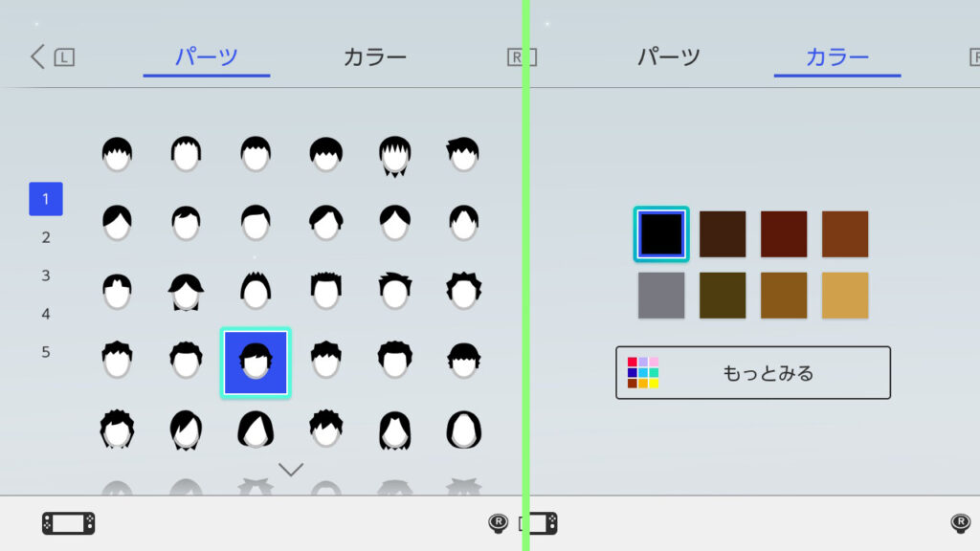
Task: Choose third second-row smooth side-part hairstyle
Action: pyautogui.click(x=256, y=222)
